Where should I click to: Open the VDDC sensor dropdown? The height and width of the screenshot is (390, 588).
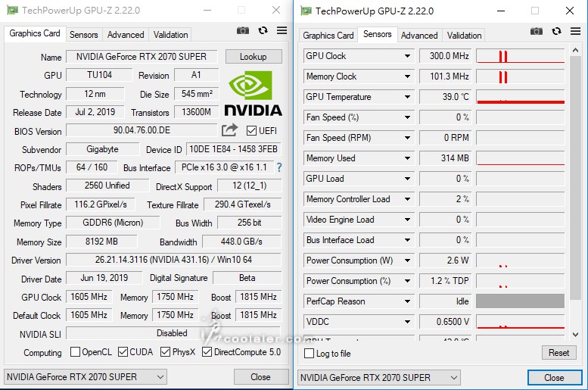[x=407, y=322]
